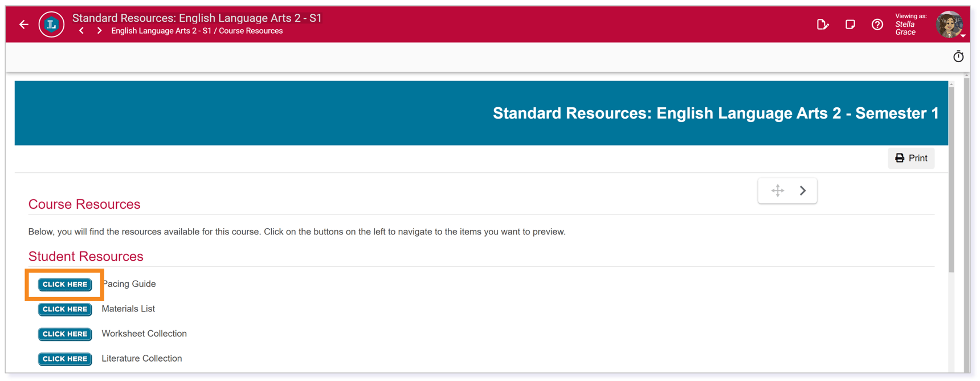Click the circular course logo icon
The width and height of the screenshot is (980, 381).
51,25
